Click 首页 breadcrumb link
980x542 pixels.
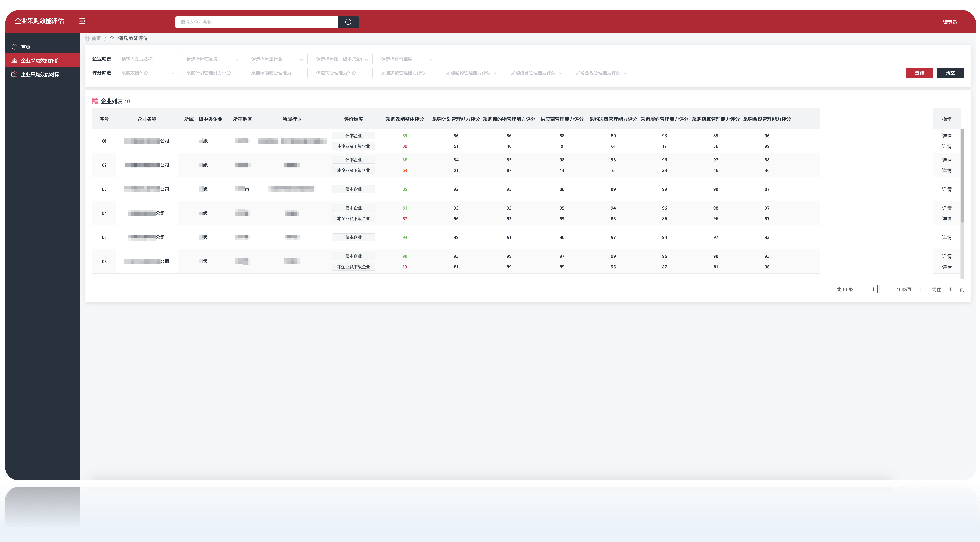96,38
